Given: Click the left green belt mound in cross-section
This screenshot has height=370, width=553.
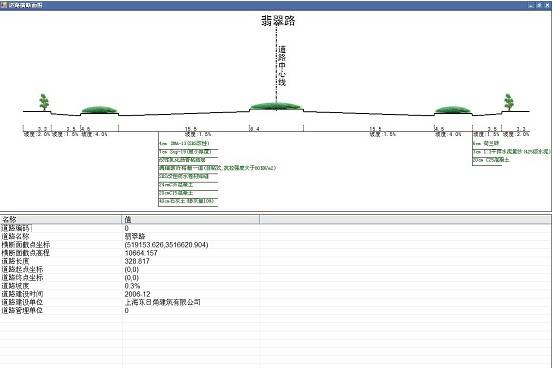Looking at the screenshot, I should [99, 110].
